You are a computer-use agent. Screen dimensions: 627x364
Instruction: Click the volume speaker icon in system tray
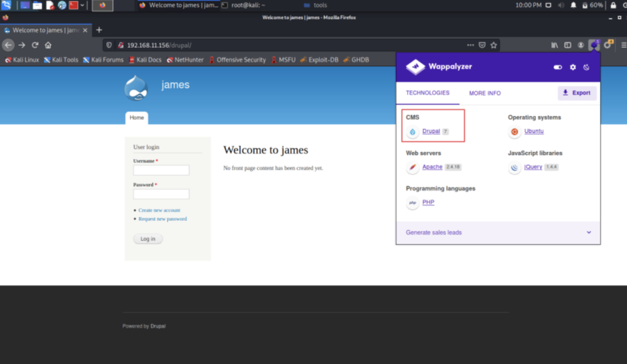(x=561, y=5)
